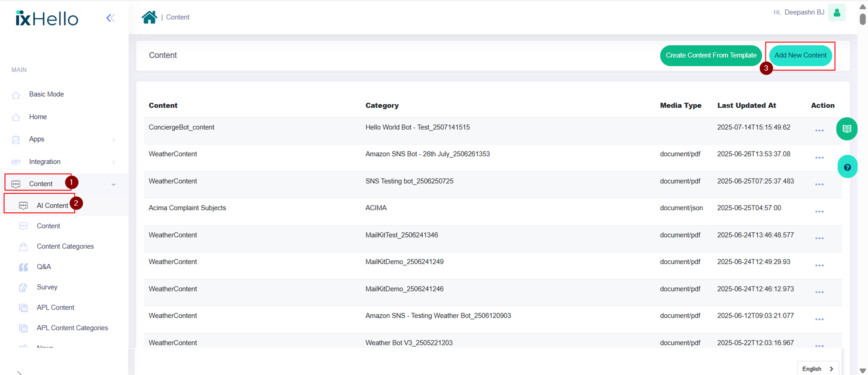The width and height of the screenshot is (868, 375).
Task: Click the AI Content chat icon
Action: (23, 205)
